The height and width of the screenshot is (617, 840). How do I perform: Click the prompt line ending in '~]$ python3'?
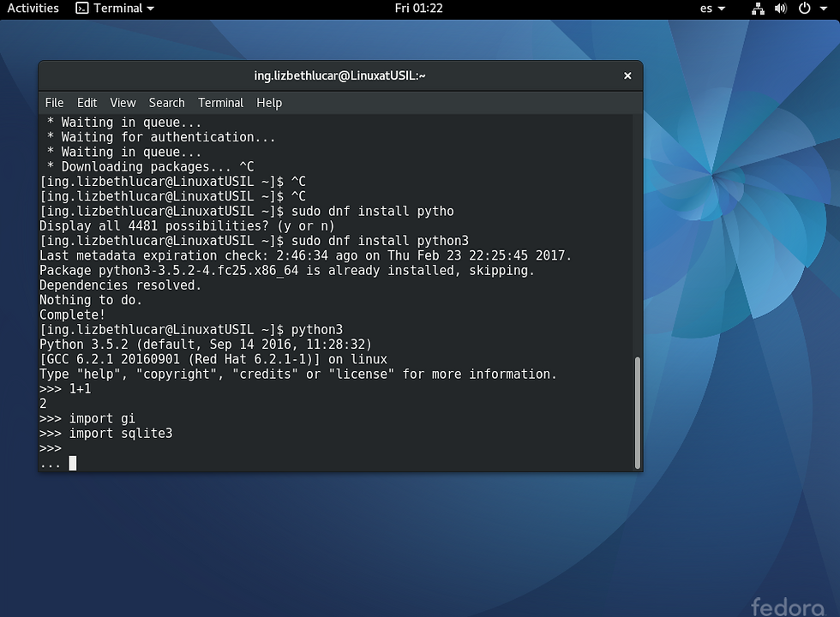click(191, 329)
